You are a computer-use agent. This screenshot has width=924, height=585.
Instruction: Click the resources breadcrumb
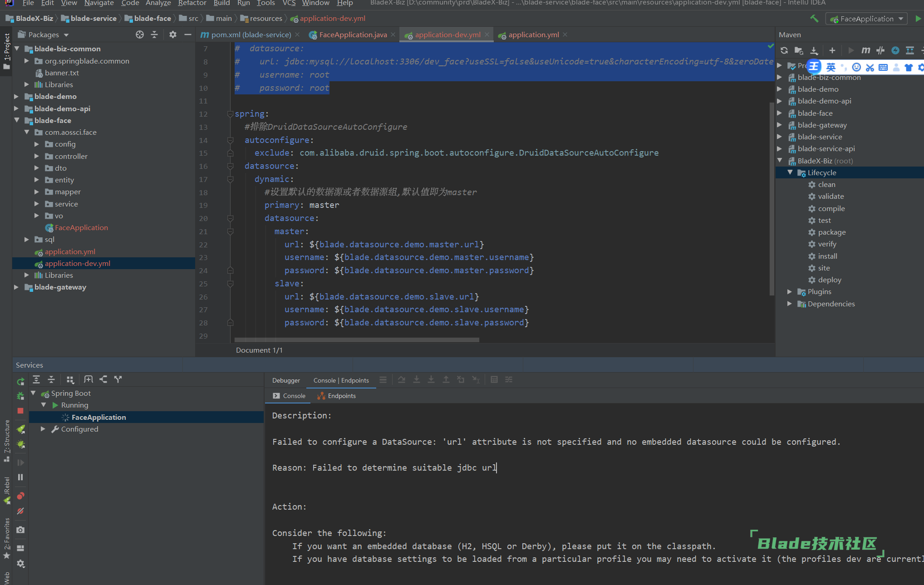click(x=261, y=19)
